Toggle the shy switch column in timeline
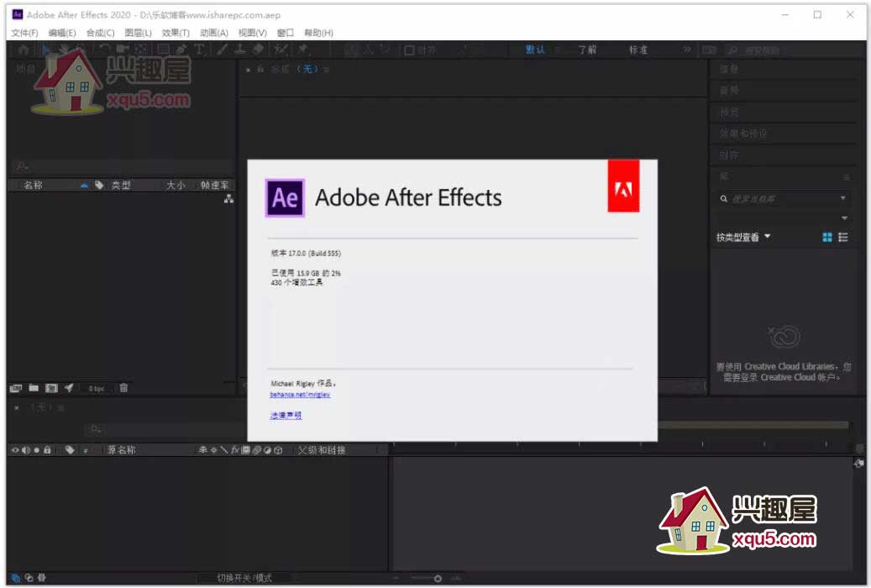This screenshot has height=588, width=871. [202, 450]
